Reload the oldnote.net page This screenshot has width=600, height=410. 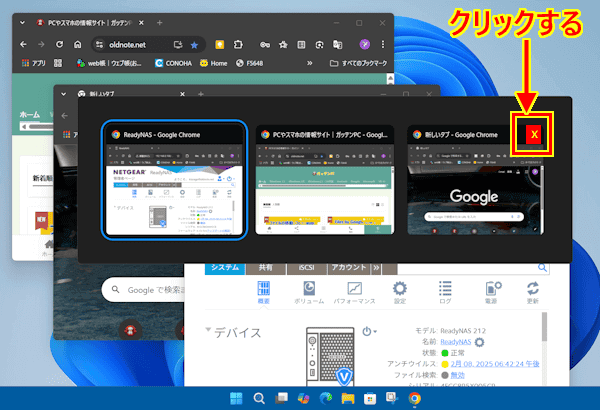point(59,45)
